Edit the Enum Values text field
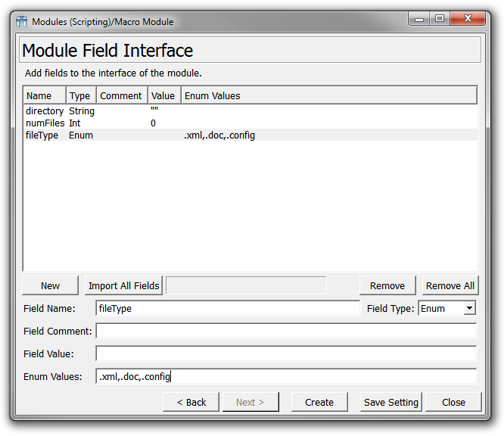This screenshot has height=436, width=504. click(x=285, y=376)
